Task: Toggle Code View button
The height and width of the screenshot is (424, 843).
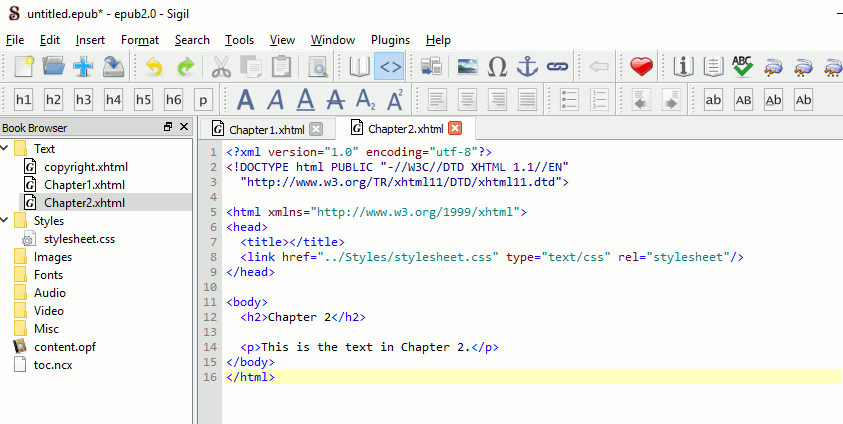Action: coord(390,67)
